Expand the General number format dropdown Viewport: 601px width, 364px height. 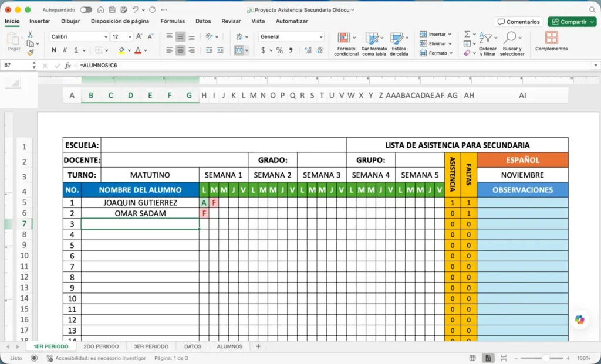pos(291,36)
